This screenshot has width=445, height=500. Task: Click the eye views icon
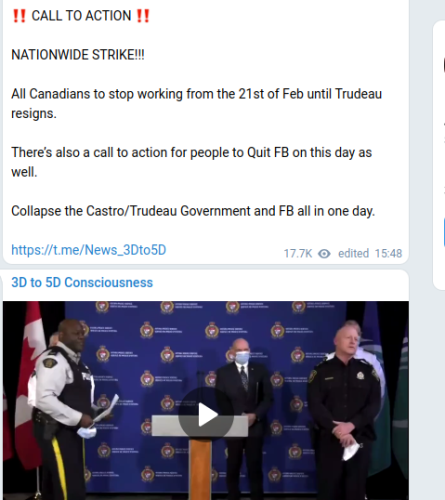pyautogui.click(x=324, y=254)
